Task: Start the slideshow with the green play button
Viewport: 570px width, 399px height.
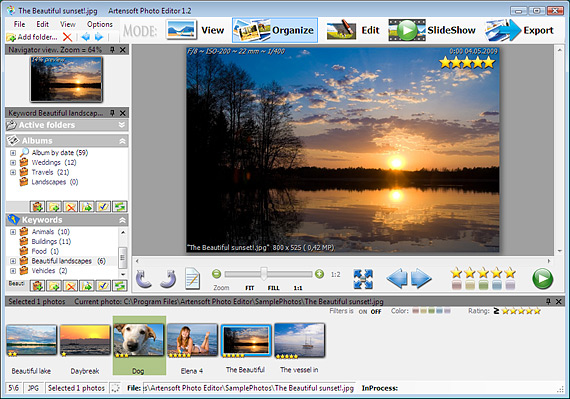Action: coord(543,279)
